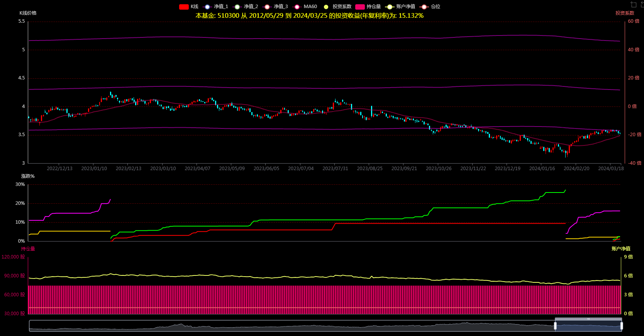The height and width of the screenshot is (336, 644).
Task: Click the 120,000 股 axis label
Action: click(x=13, y=257)
